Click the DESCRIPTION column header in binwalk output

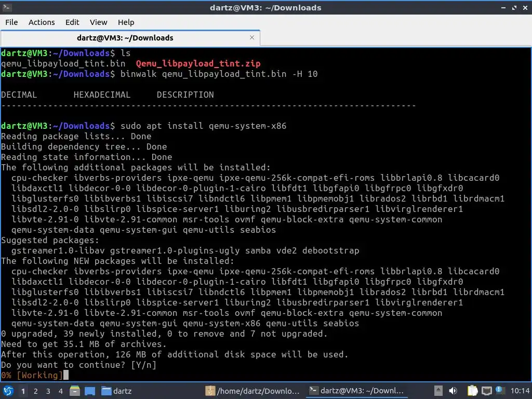(185, 95)
